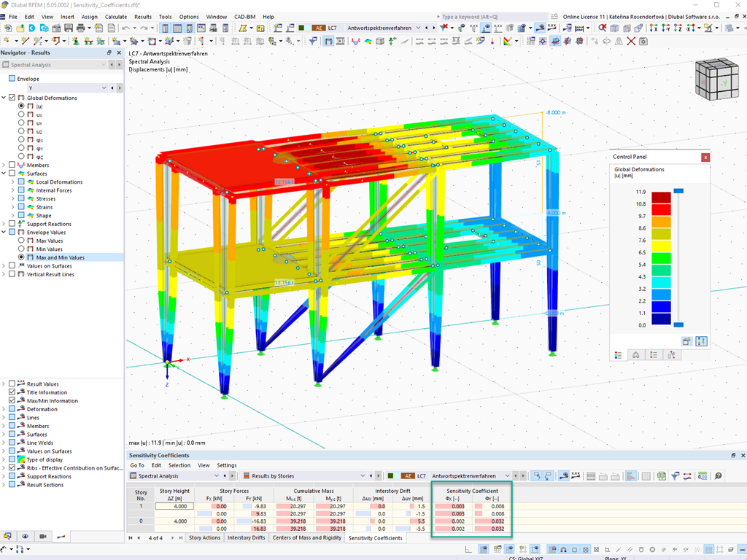Click the Go To menu in the results table

pyautogui.click(x=136, y=465)
